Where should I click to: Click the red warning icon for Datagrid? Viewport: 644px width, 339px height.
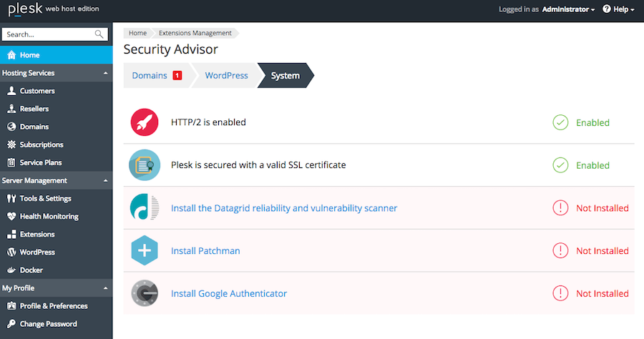(x=560, y=207)
